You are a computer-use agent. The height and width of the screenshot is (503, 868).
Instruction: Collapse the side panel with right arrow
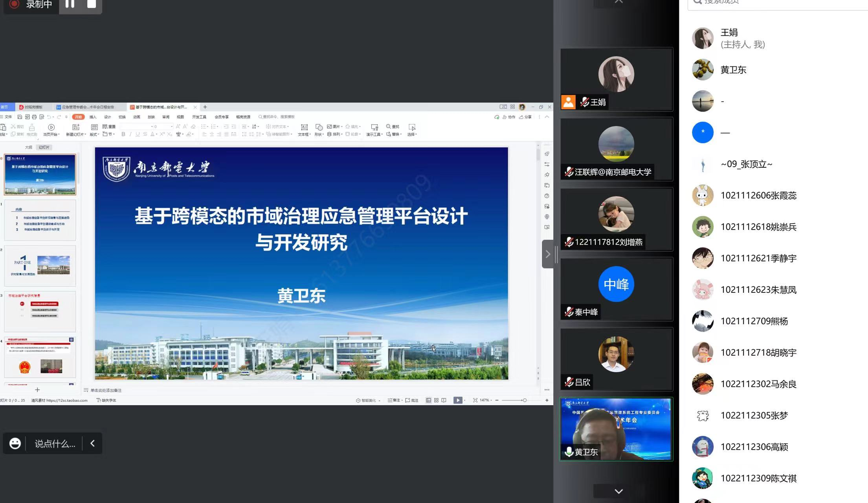point(547,254)
